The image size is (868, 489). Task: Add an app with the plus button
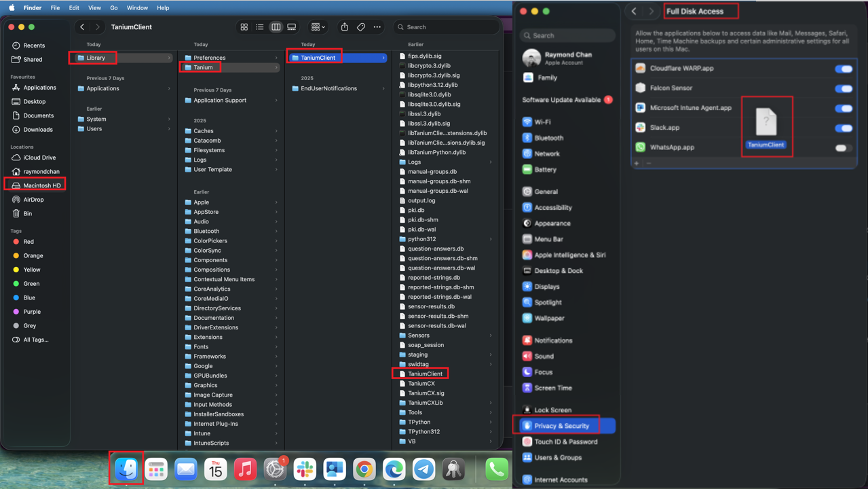(x=637, y=163)
